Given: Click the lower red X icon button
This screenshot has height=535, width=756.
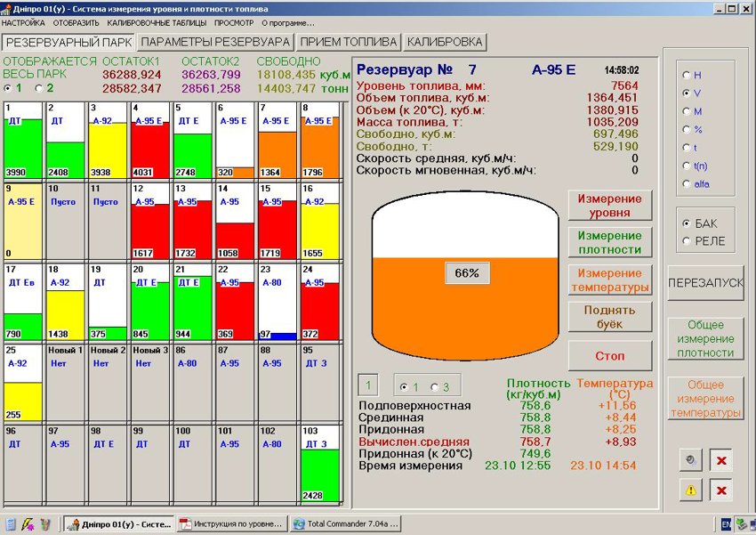Looking at the screenshot, I should point(721,490).
